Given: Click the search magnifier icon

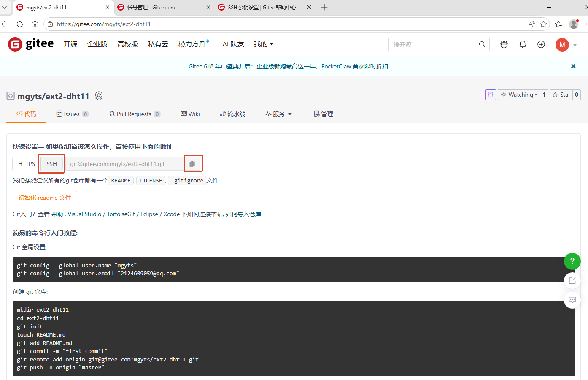Looking at the screenshot, I should click(x=482, y=44).
